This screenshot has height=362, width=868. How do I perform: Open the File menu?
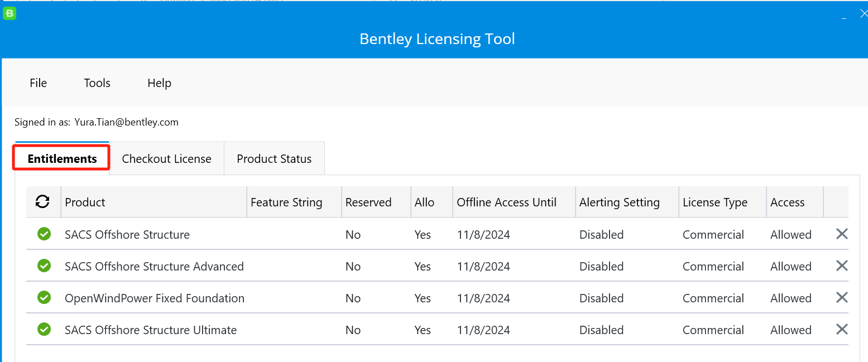(x=38, y=83)
